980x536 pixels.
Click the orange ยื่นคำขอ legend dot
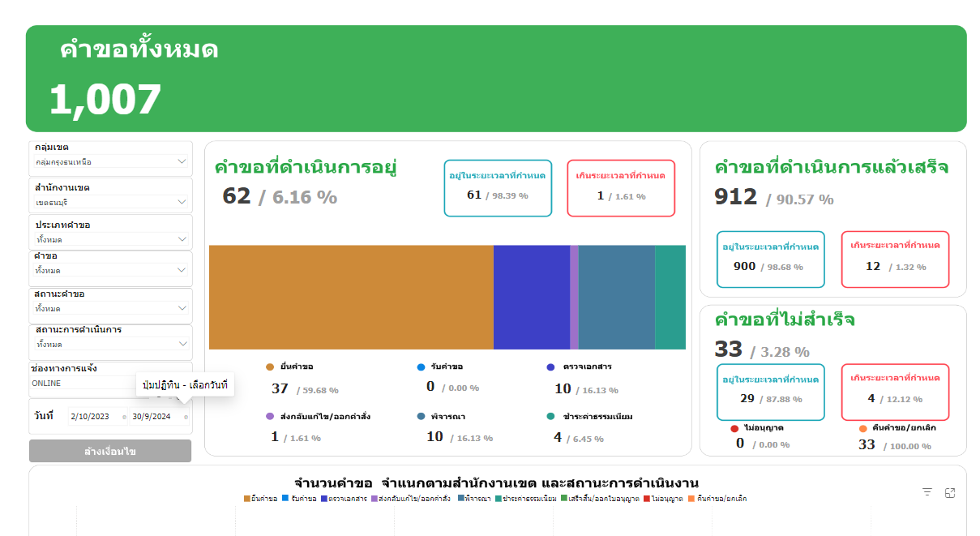coord(270,367)
